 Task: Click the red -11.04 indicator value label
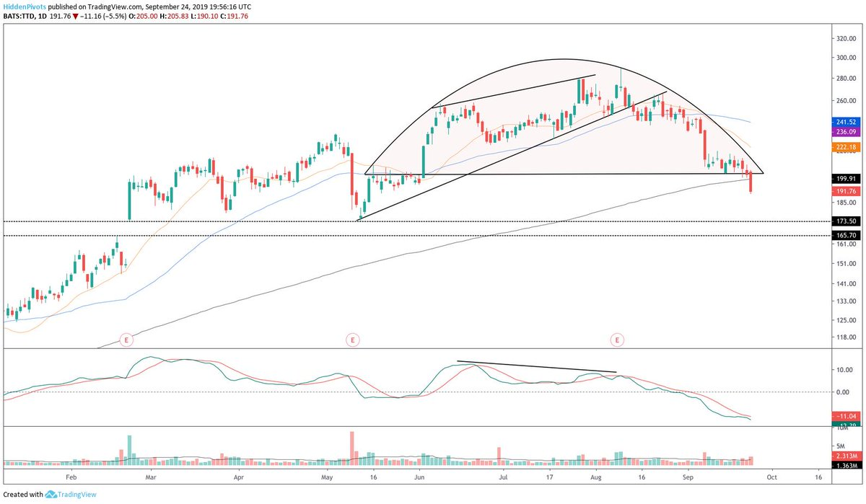click(844, 417)
